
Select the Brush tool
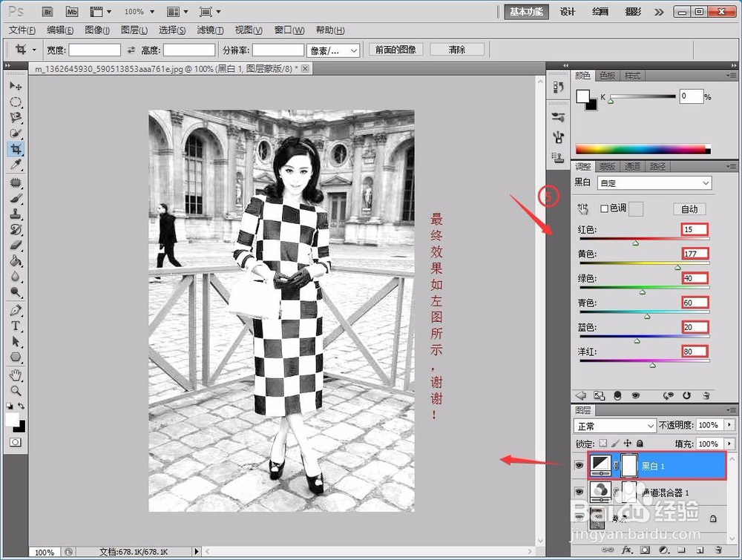click(16, 198)
